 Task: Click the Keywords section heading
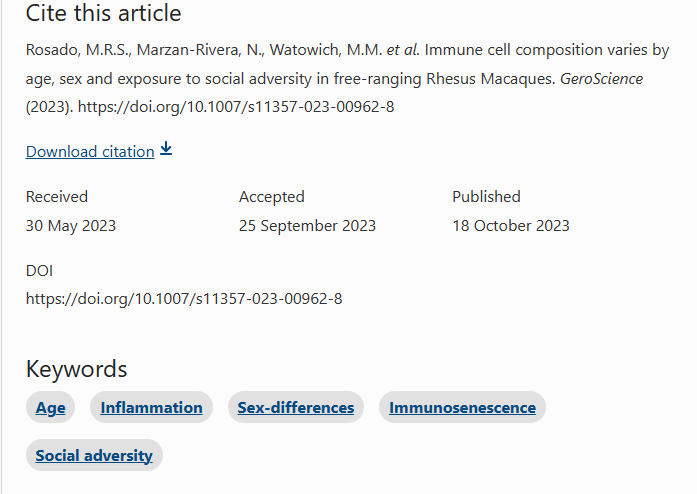(x=77, y=369)
